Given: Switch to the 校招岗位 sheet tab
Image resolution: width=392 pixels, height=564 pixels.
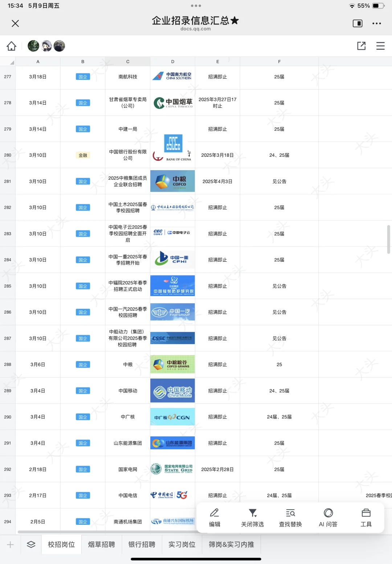Looking at the screenshot, I should point(61,544).
